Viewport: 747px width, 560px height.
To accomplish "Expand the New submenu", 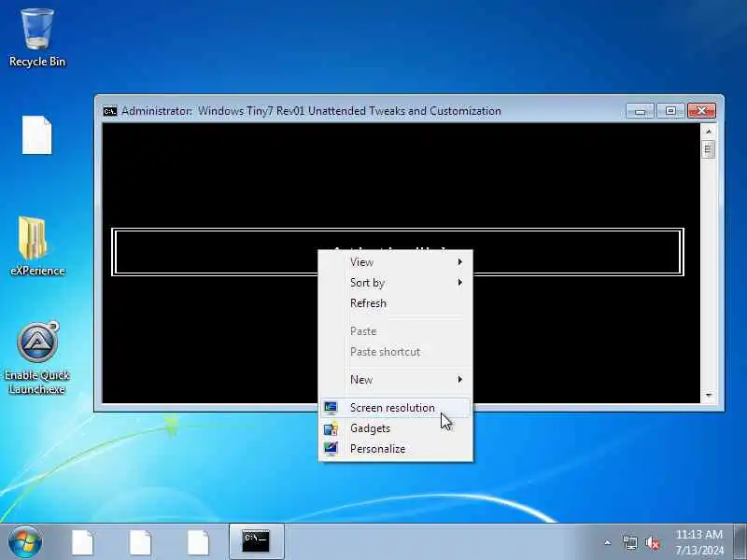I will point(395,380).
